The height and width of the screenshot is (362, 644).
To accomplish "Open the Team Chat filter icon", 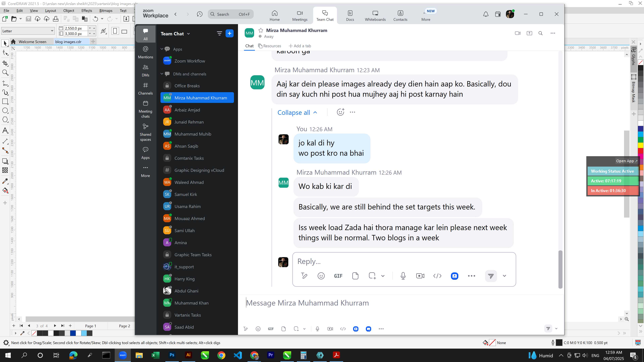I will coord(219,33).
